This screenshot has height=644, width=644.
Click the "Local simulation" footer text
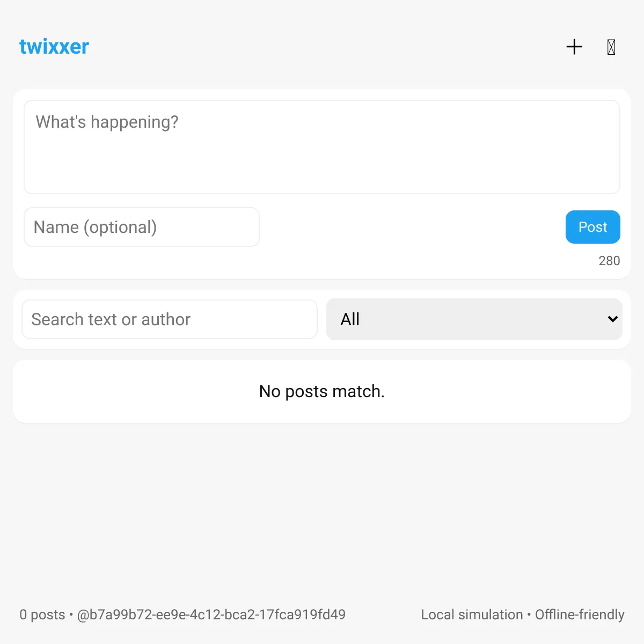point(472,614)
